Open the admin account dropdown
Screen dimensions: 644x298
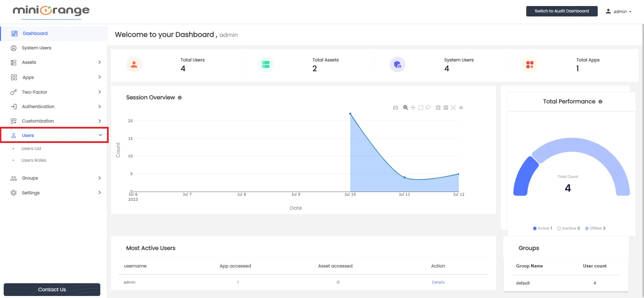point(619,11)
